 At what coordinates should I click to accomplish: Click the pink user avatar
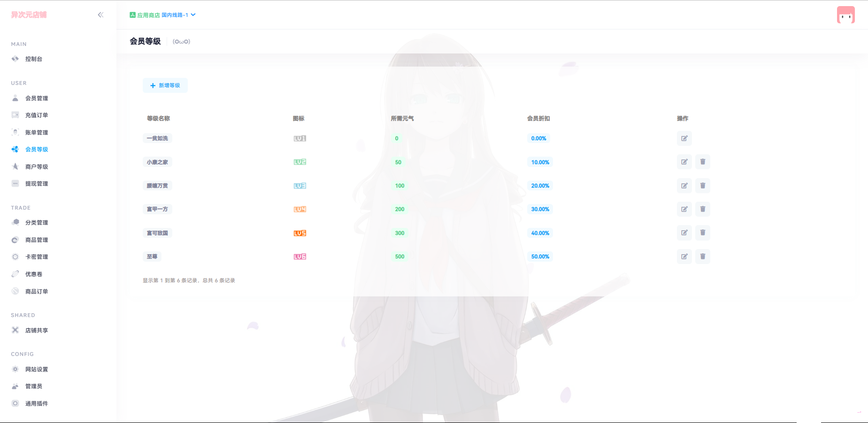(x=845, y=15)
